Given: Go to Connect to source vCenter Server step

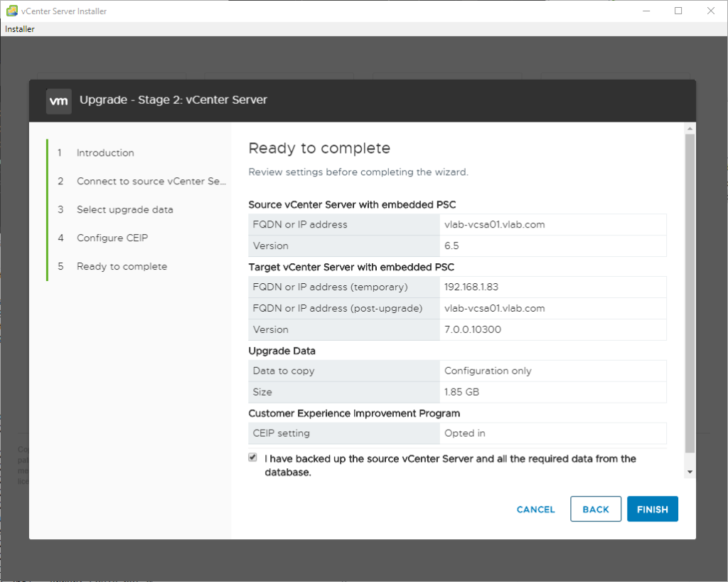Looking at the screenshot, I should click(151, 181).
